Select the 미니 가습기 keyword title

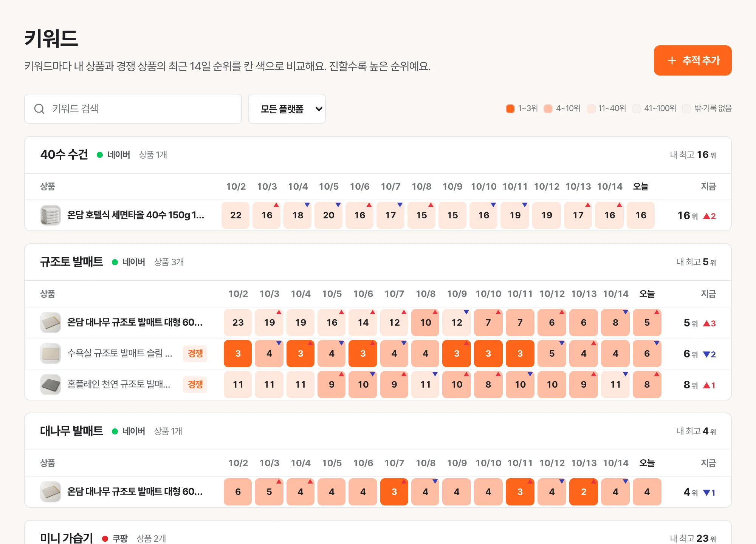(67, 538)
